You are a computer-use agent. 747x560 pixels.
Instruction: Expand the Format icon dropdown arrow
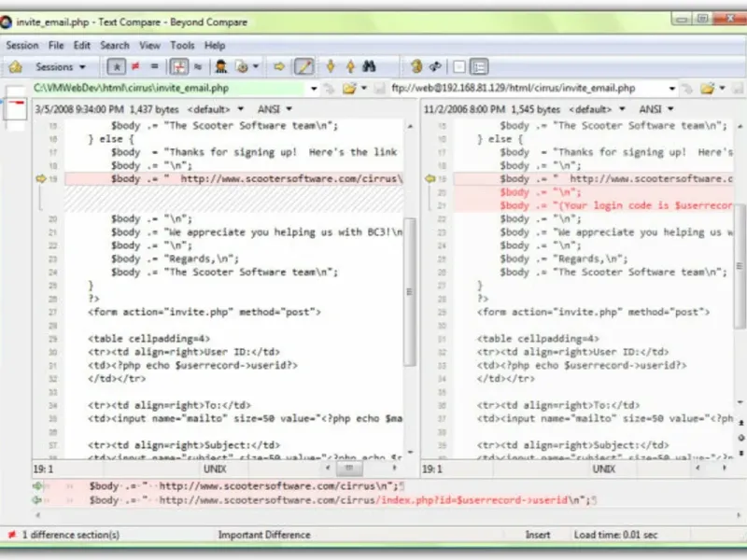[x=256, y=66]
